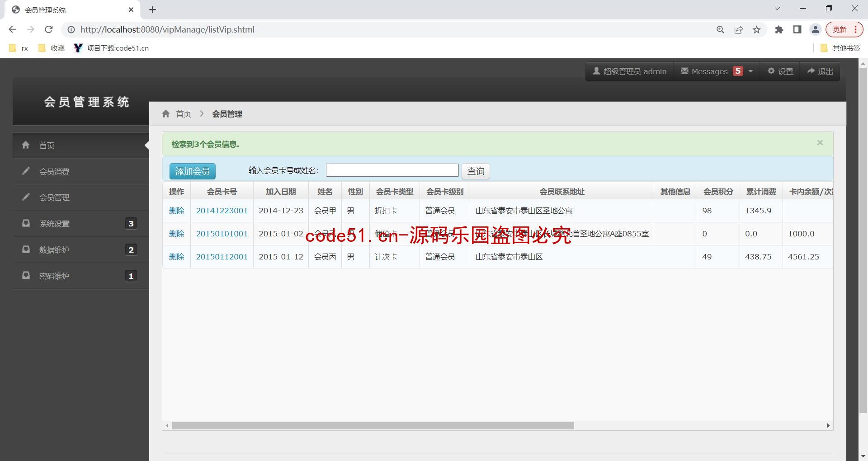Expand Messages dropdown caret

click(x=751, y=71)
